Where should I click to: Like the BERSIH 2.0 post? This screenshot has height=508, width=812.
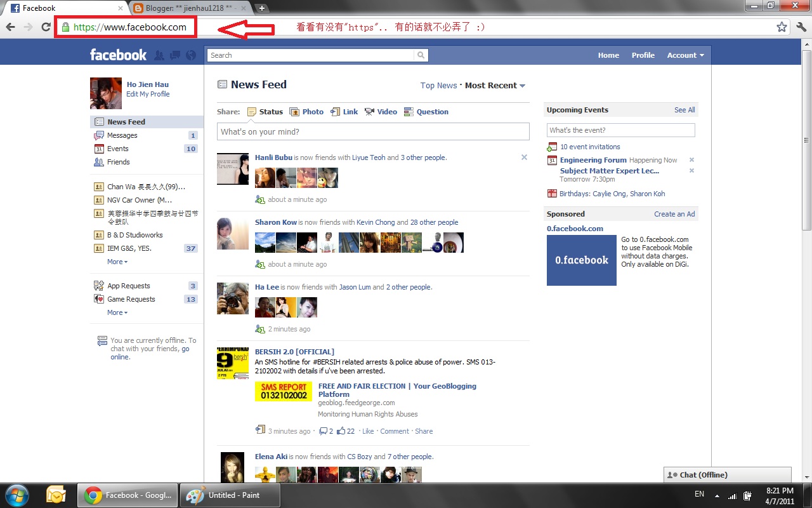368,431
